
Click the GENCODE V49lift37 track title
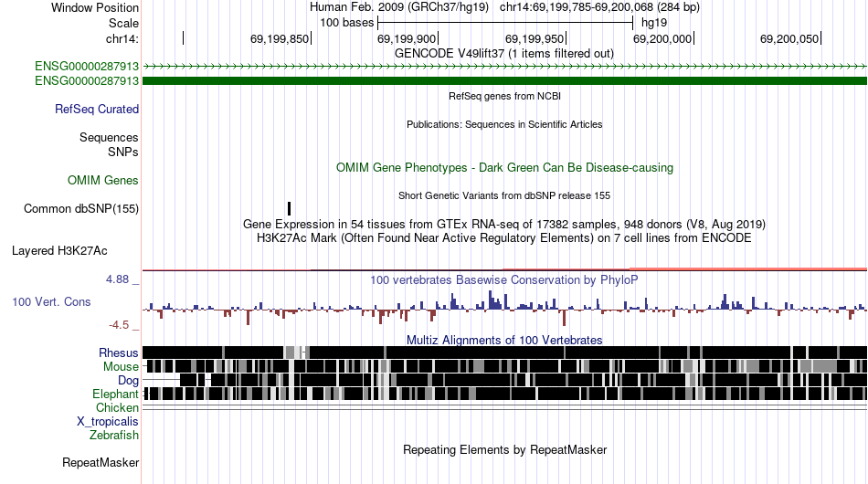tap(503, 54)
